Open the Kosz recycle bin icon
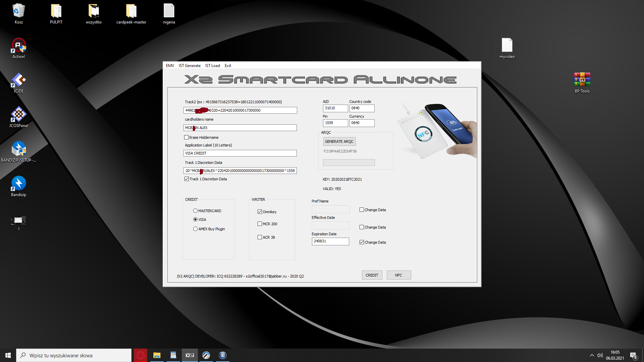This screenshot has height=362, width=644. pos(18,11)
